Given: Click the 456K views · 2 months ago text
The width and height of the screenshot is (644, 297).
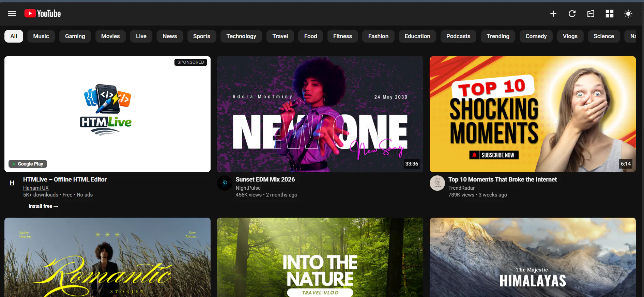Looking at the screenshot, I should pos(266,195).
